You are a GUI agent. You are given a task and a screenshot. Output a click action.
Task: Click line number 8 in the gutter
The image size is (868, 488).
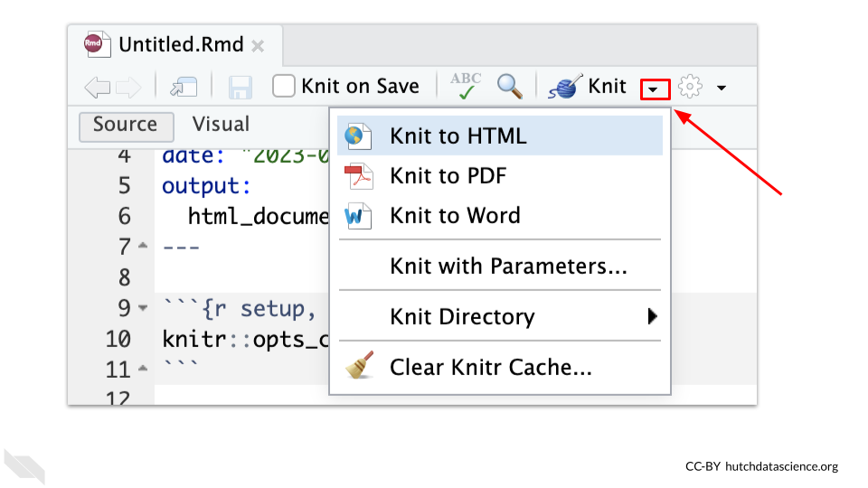(124, 277)
